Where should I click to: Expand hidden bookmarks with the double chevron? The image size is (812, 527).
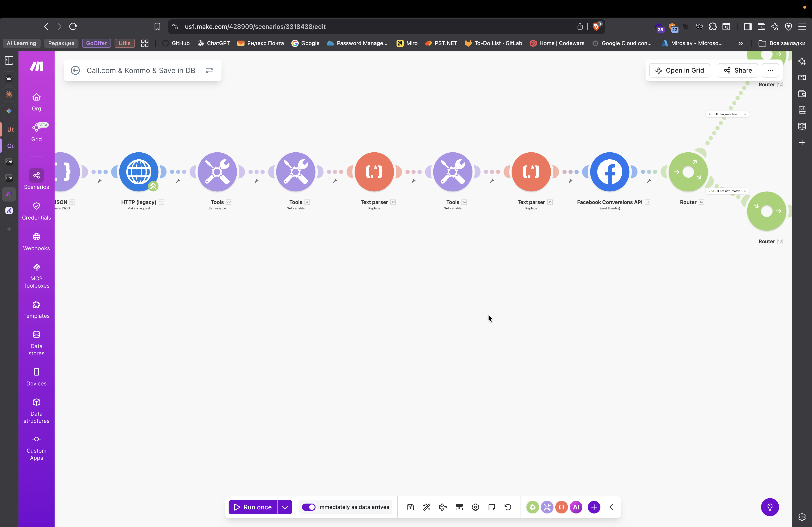point(740,43)
